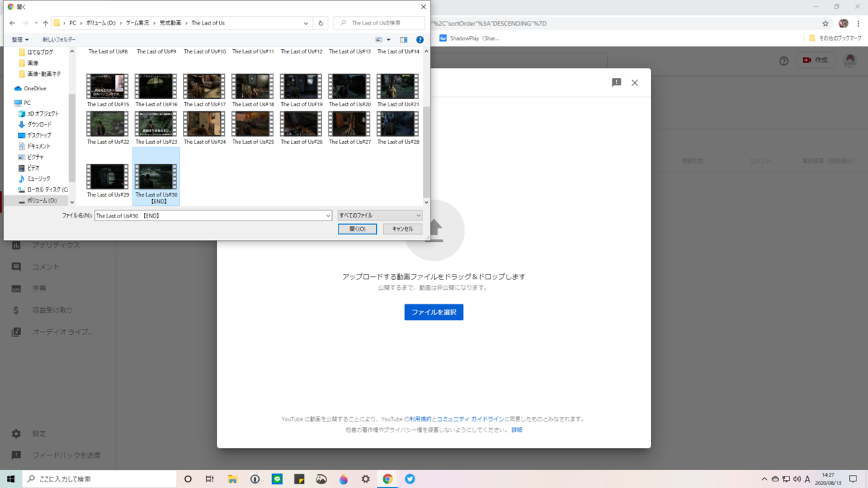Viewport: 868px width, 488px height.
Task: Expand the file name history dropdown
Action: pos(328,215)
